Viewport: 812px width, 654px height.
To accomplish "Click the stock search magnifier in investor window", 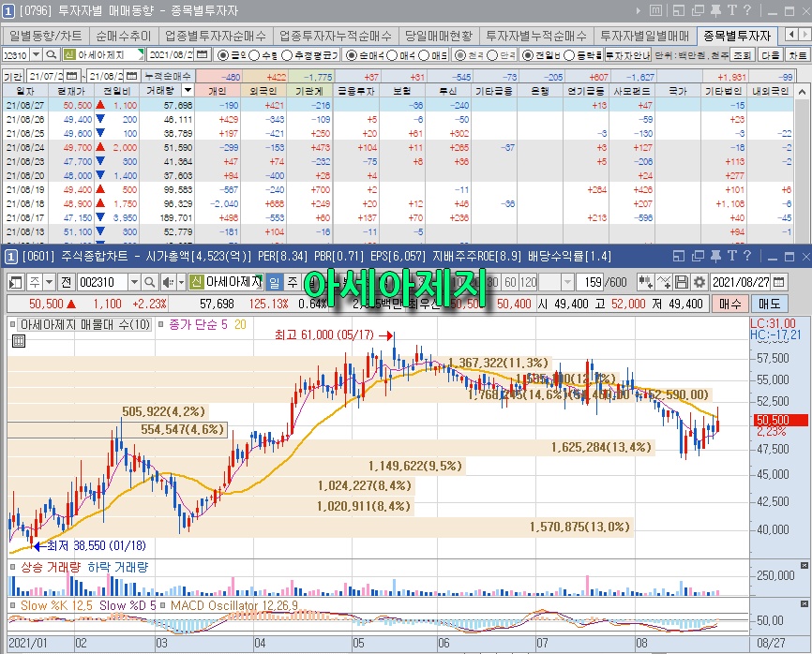I will pyautogui.click(x=51, y=54).
